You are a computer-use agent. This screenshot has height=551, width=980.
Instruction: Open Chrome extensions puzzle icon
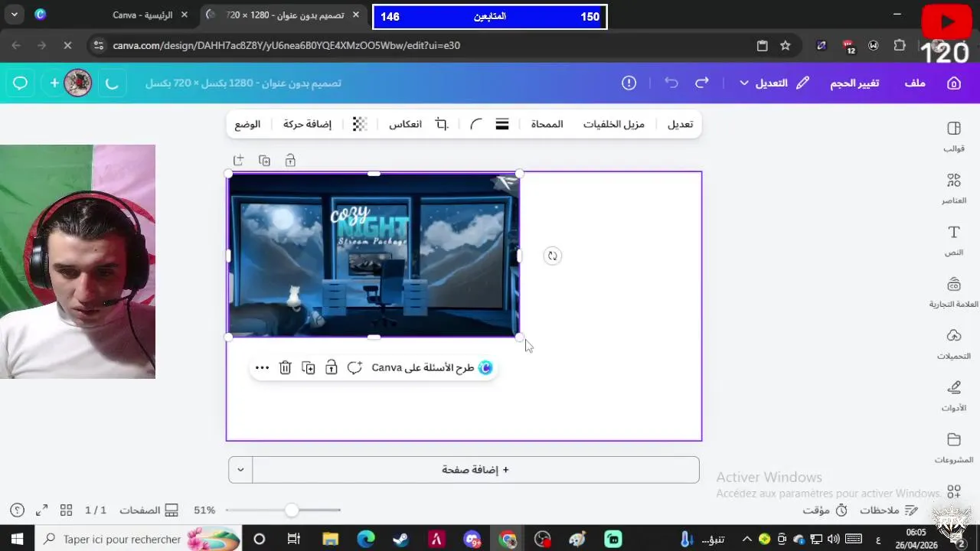tap(900, 45)
